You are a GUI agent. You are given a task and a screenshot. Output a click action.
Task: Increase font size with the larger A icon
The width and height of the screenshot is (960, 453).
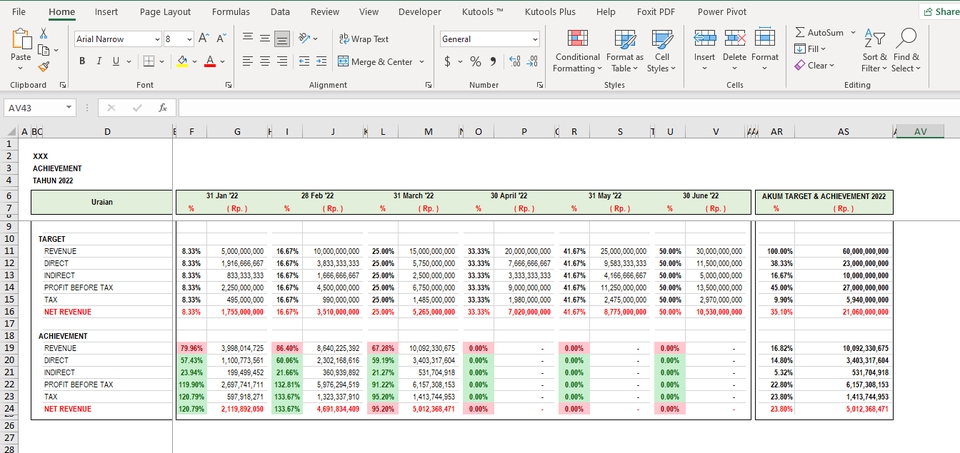coord(204,39)
